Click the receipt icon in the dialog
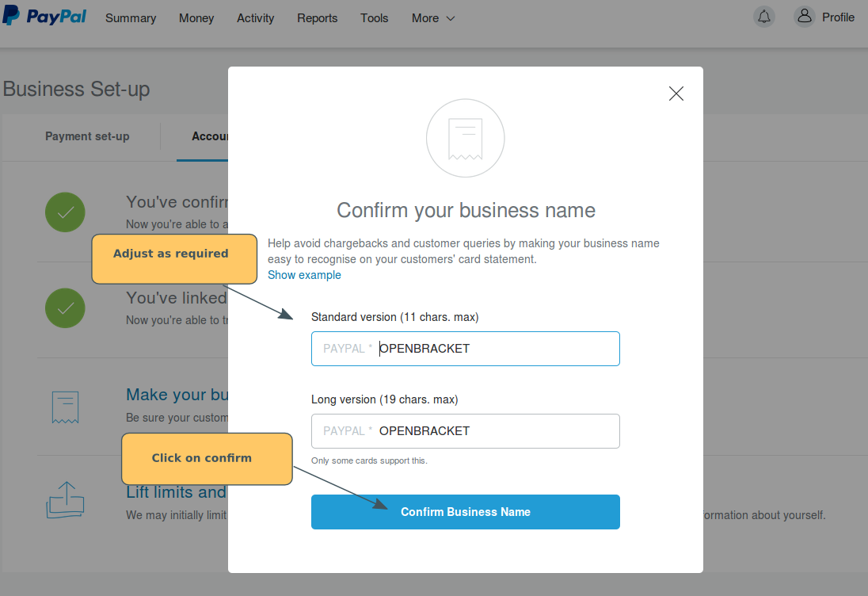The height and width of the screenshot is (596, 868). [466, 138]
